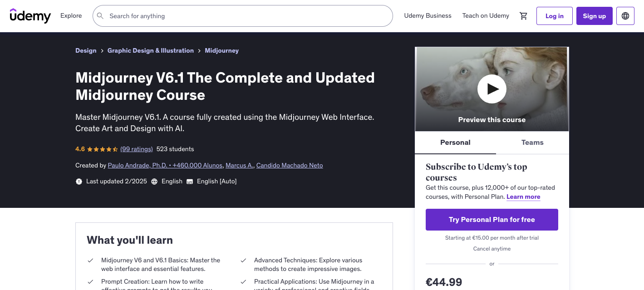Play the course preview video
The height and width of the screenshot is (290, 644).
[x=492, y=89]
